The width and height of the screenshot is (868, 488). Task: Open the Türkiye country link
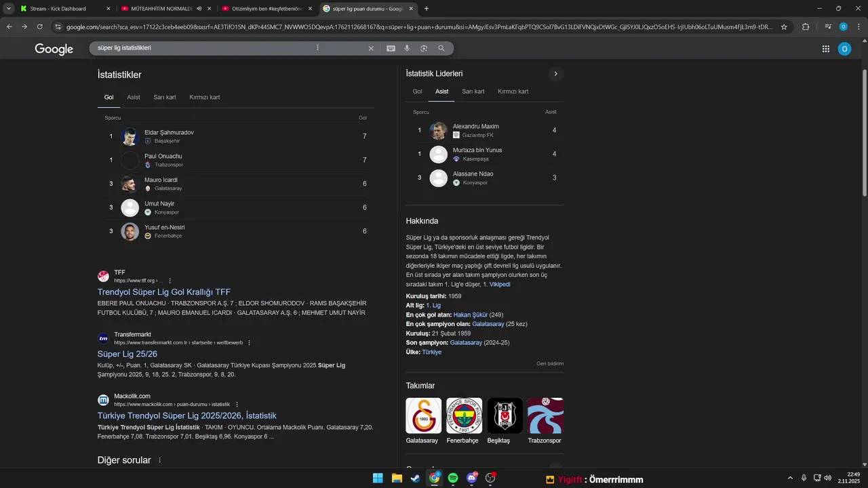tap(432, 352)
